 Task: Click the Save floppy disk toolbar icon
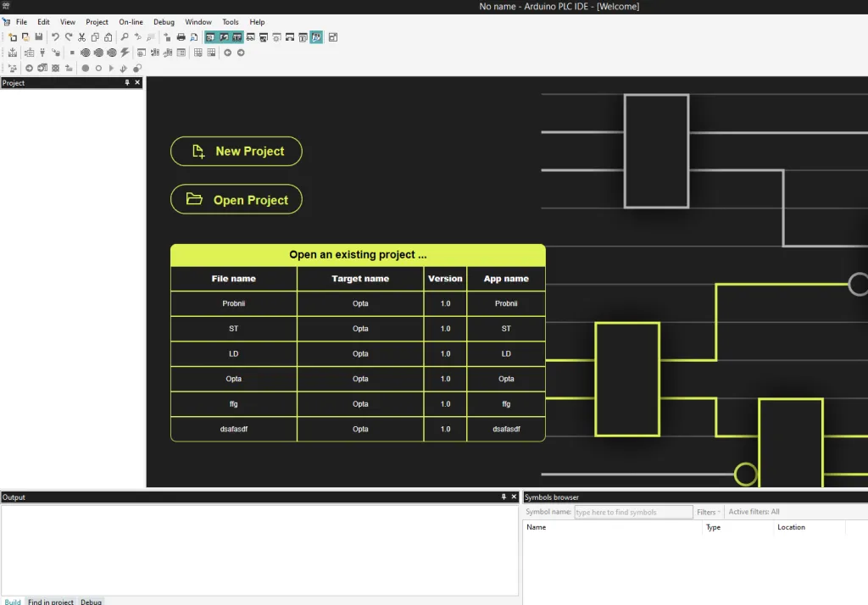[39, 37]
